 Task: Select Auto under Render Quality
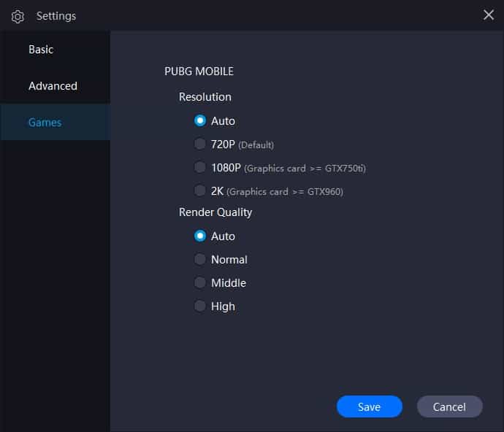click(x=199, y=236)
